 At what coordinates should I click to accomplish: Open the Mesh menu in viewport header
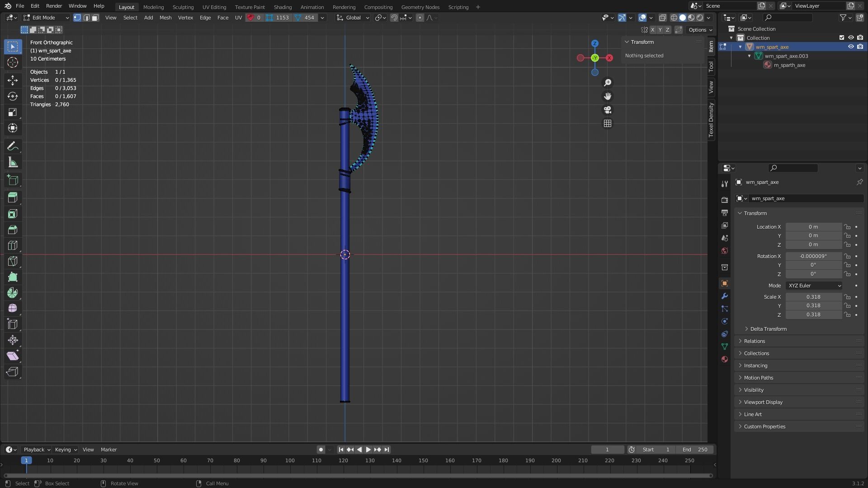(x=165, y=18)
